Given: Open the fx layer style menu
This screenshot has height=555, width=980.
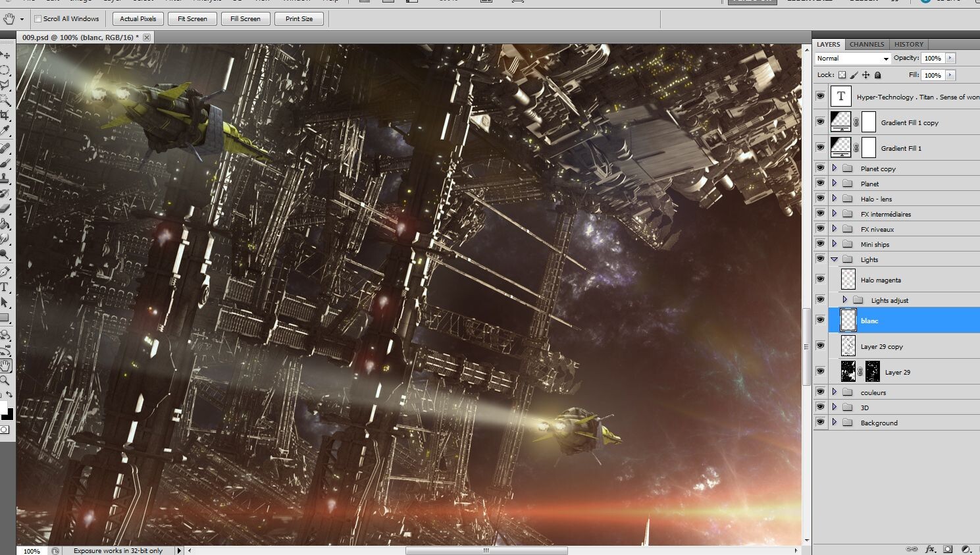Looking at the screenshot, I should point(930,548).
